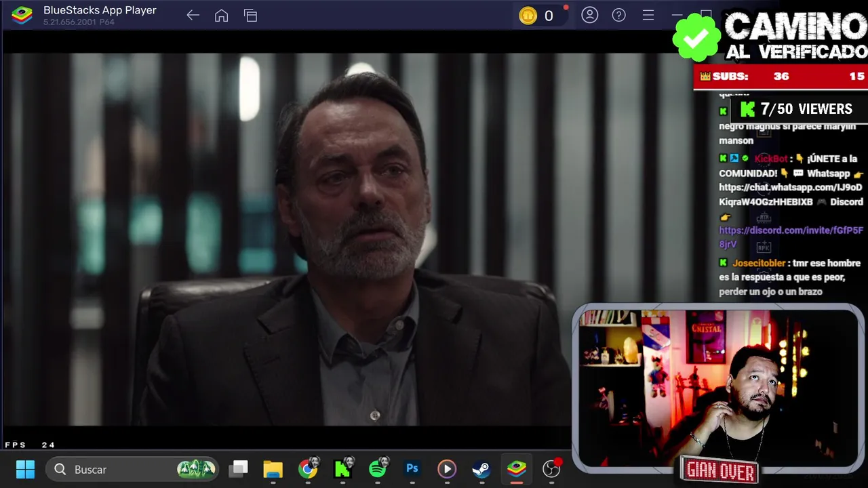Click 'perder un ojo o un brazo' message
Viewport: 868px width, 488px height.
(x=770, y=291)
